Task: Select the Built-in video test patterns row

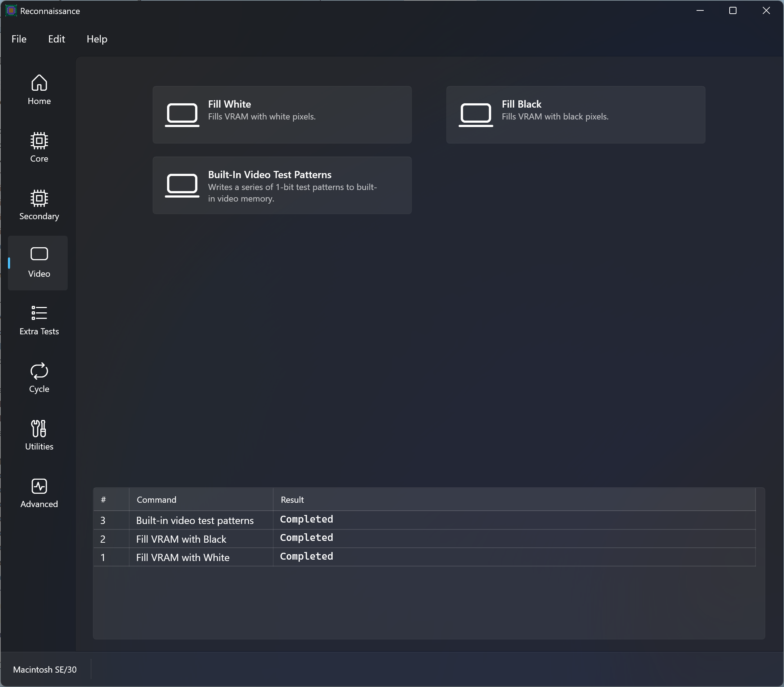Action: (x=195, y=520)
